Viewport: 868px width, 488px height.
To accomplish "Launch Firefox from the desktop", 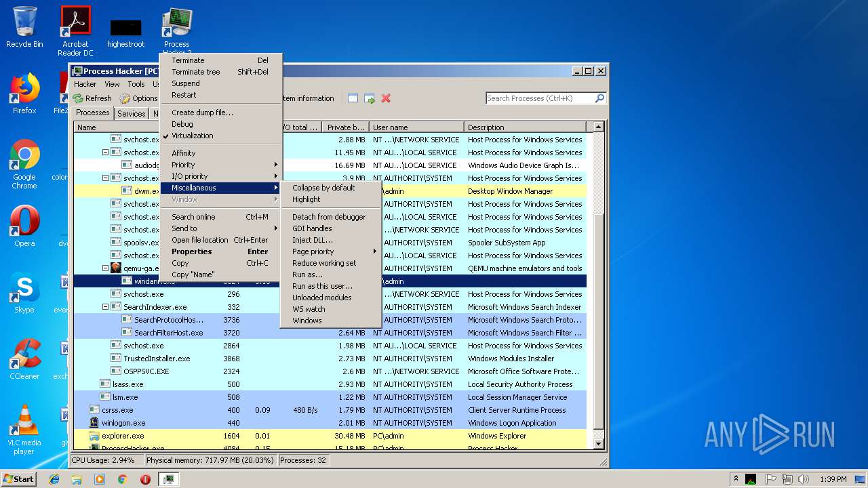I will tap(24, 94).
